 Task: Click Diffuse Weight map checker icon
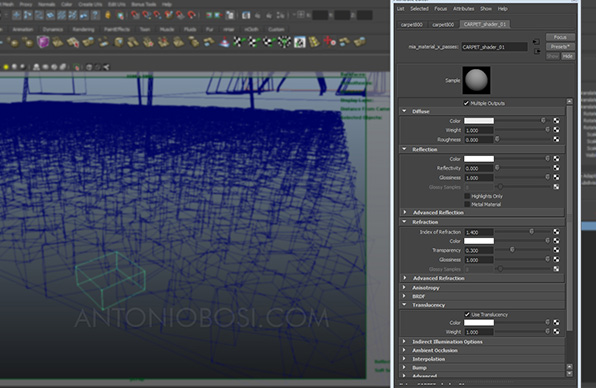[556, 130]
